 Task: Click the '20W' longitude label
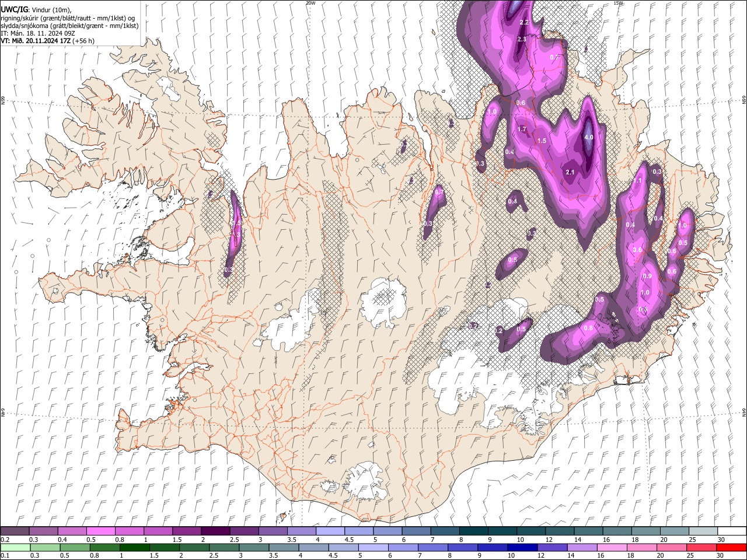pos(310,3)
